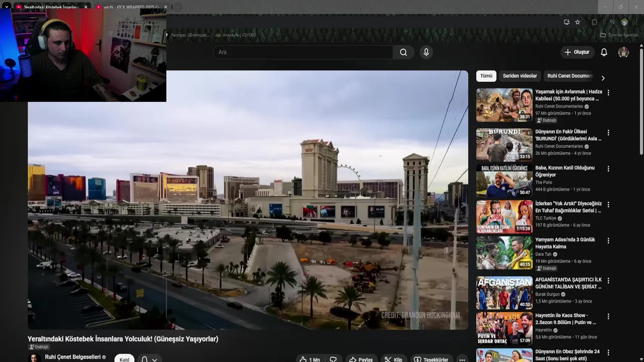Select the Tümü filter chip
Image resolution: width=644 pixels, height=362 pixels.
pyautogui.click(x=486, y=76)
